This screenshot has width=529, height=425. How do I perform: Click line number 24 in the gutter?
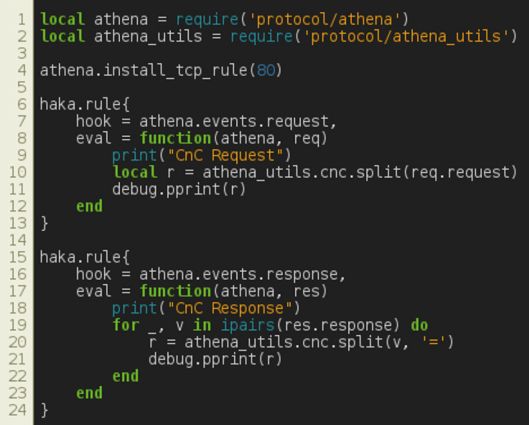tap(18, 410)
